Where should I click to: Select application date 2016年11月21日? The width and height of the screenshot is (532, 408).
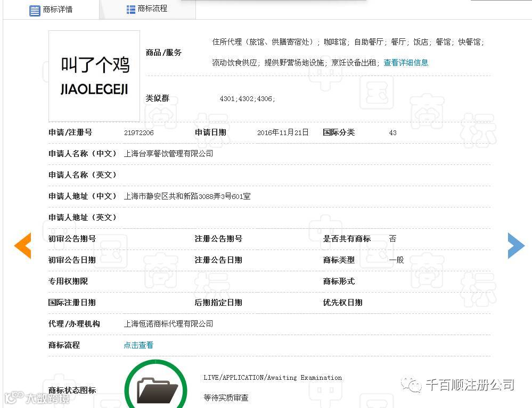[283, 132]
